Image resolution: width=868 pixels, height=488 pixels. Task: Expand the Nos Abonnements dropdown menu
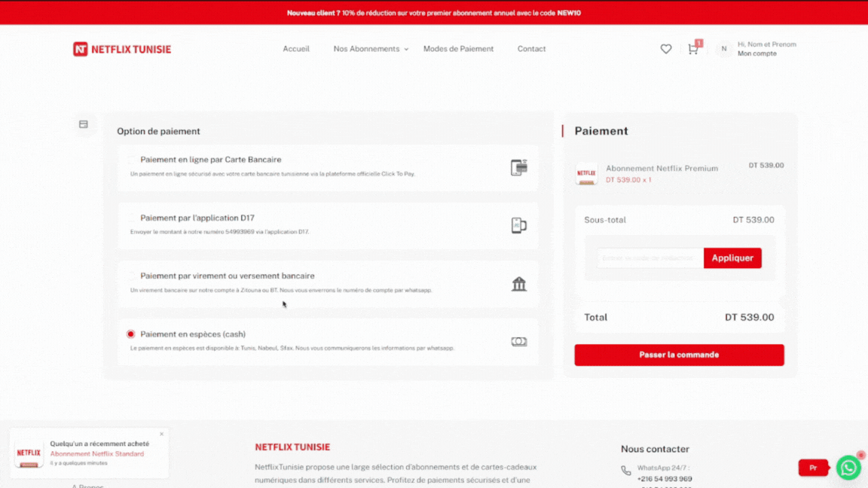pos(371,49)
